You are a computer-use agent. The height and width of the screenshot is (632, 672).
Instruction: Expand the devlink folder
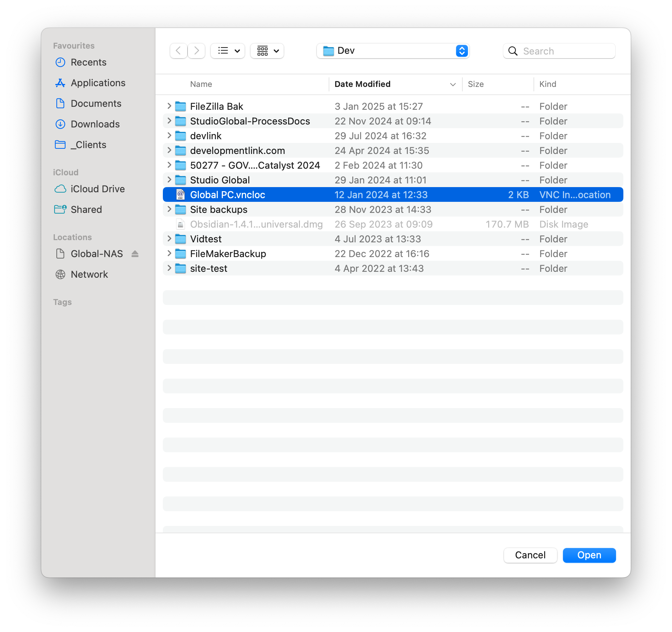(169, 136)
